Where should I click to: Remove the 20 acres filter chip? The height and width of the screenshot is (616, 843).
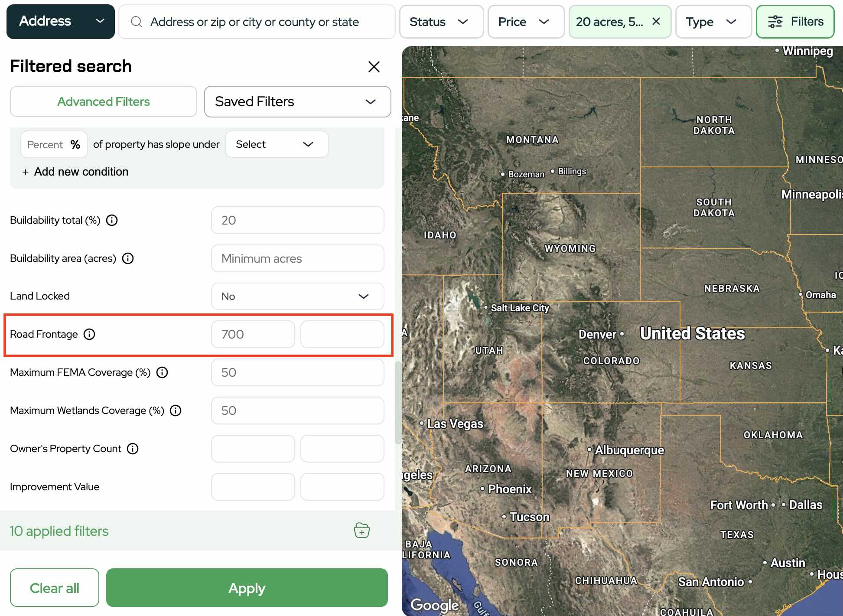656,21
